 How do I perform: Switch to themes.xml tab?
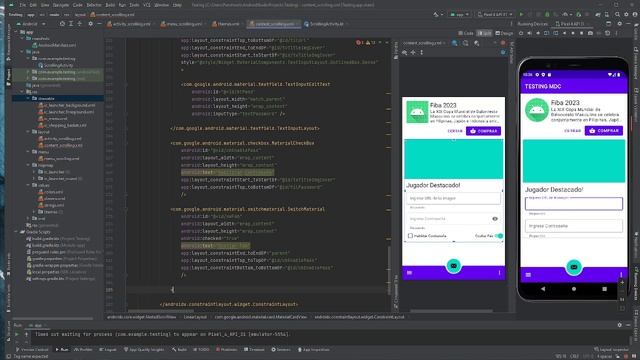tap(227, 24)
